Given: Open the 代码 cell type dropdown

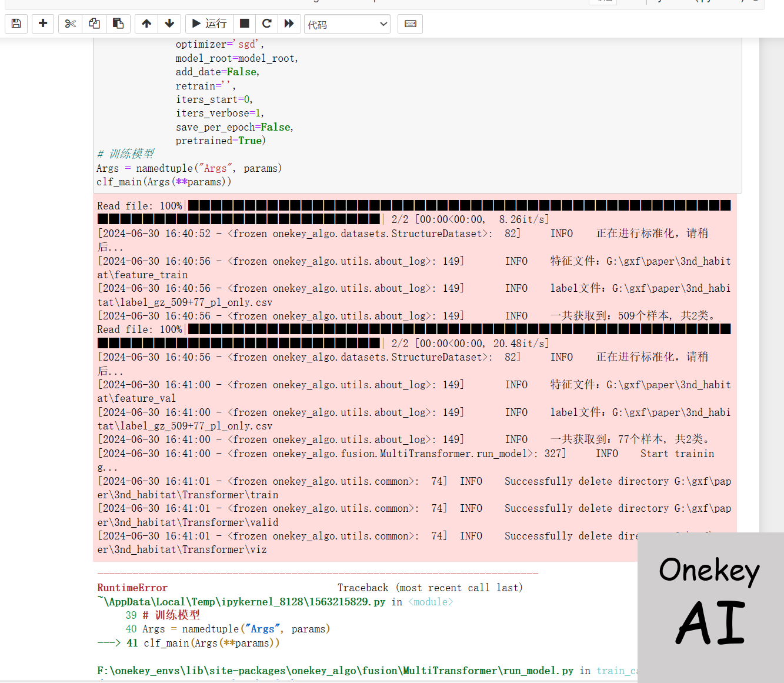Looking at the screenshot, I should [x=347, y=24].
